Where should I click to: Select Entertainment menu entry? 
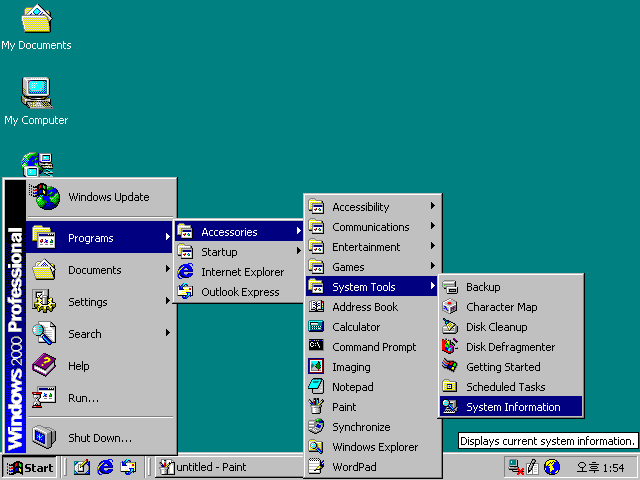coord(372,247)
